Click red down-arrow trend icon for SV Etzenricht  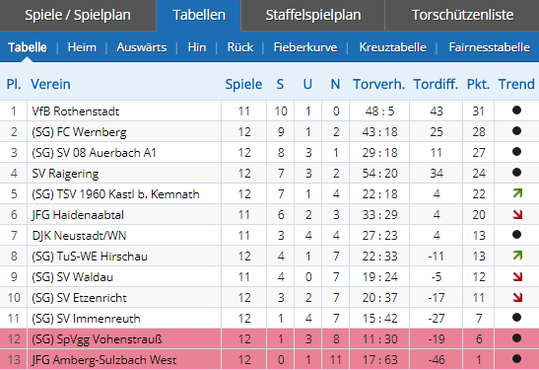517,297
